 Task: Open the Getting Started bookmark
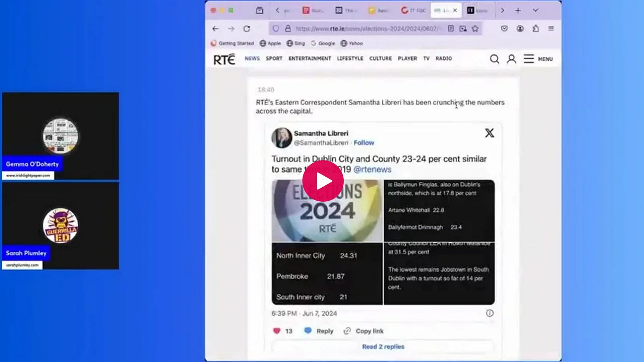(232, 43)
